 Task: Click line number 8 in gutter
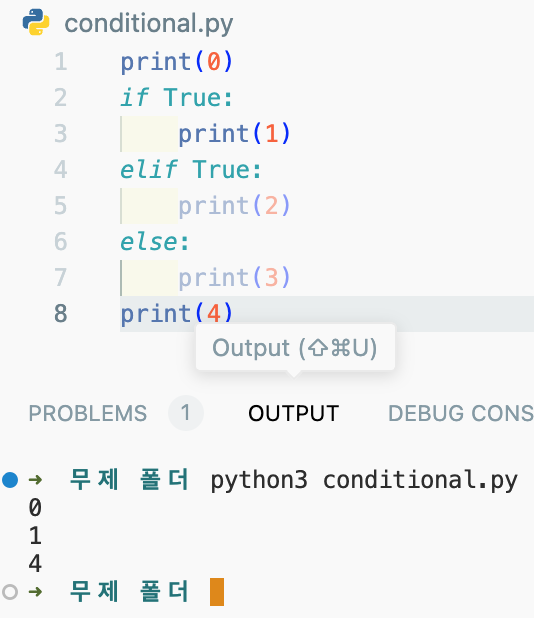point(61,314)
